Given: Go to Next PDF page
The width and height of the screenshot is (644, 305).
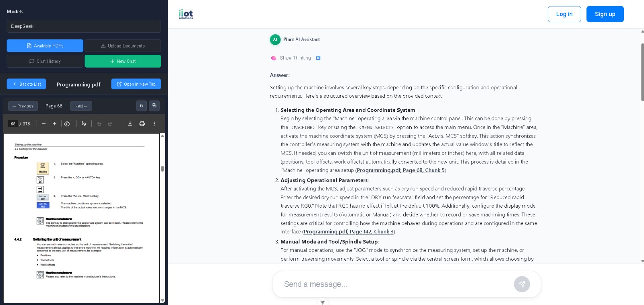Looking at the screenshot, I should [81, 106].
